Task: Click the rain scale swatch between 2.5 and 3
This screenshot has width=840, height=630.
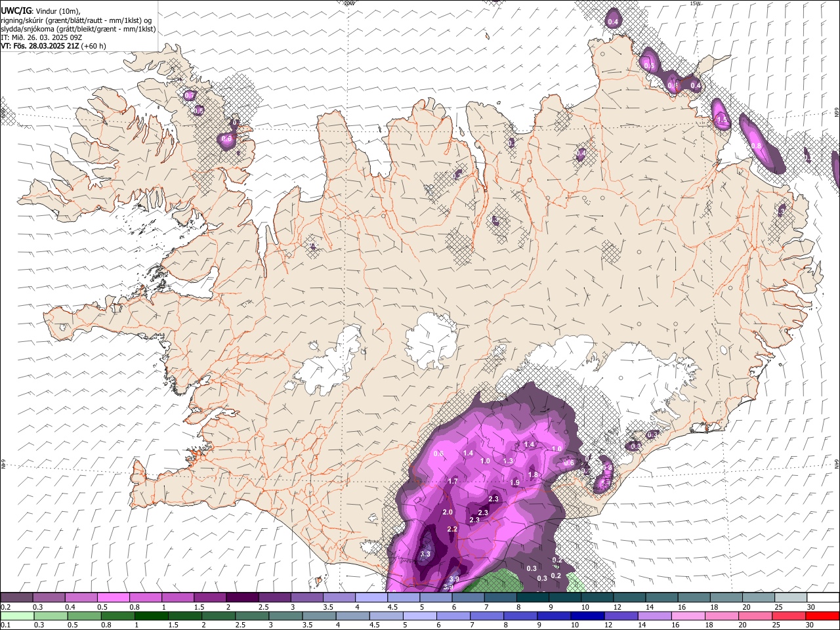Action: pos(253,616)
